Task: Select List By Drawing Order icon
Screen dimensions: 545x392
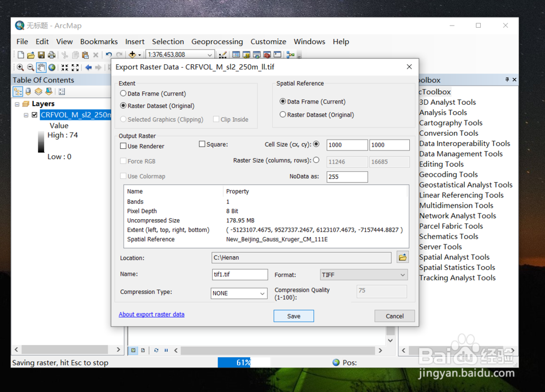Action: click(18, 92)
